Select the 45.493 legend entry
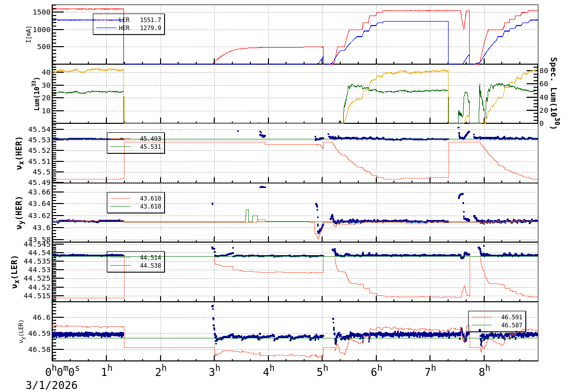This screenshot has height=392, width=579. click(149, 139)
